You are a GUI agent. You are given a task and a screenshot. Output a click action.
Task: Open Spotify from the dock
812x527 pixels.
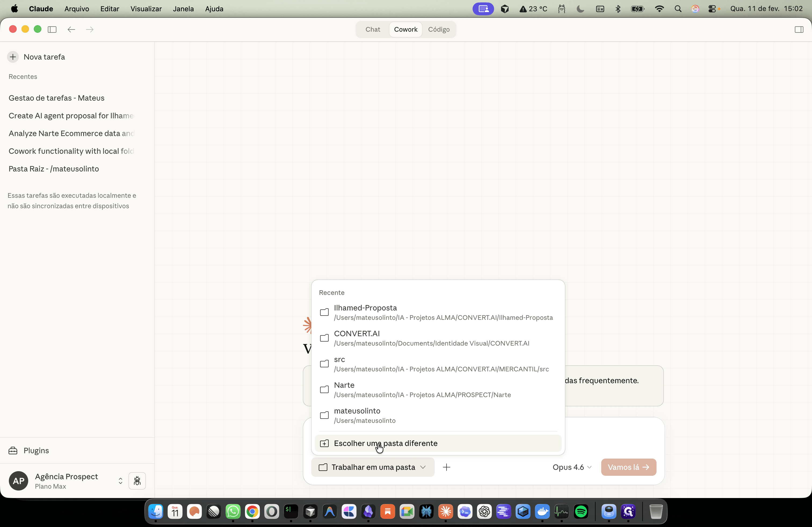coord(581,511)
